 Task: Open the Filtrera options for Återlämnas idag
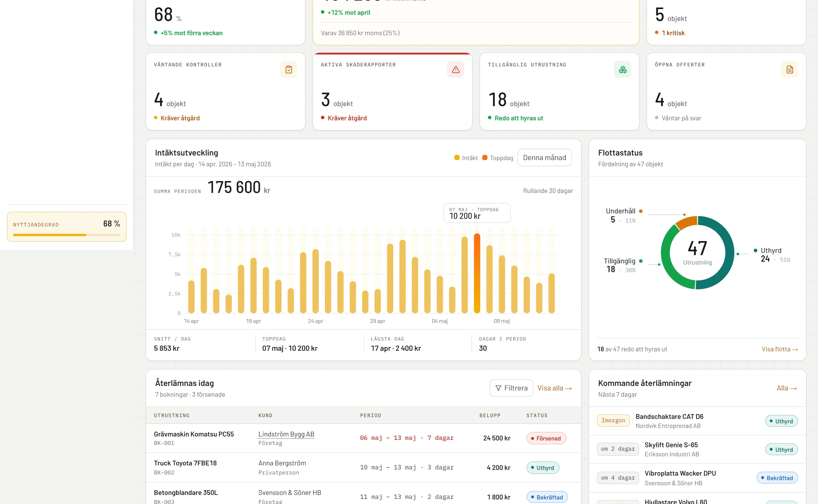tap(511, 388)
